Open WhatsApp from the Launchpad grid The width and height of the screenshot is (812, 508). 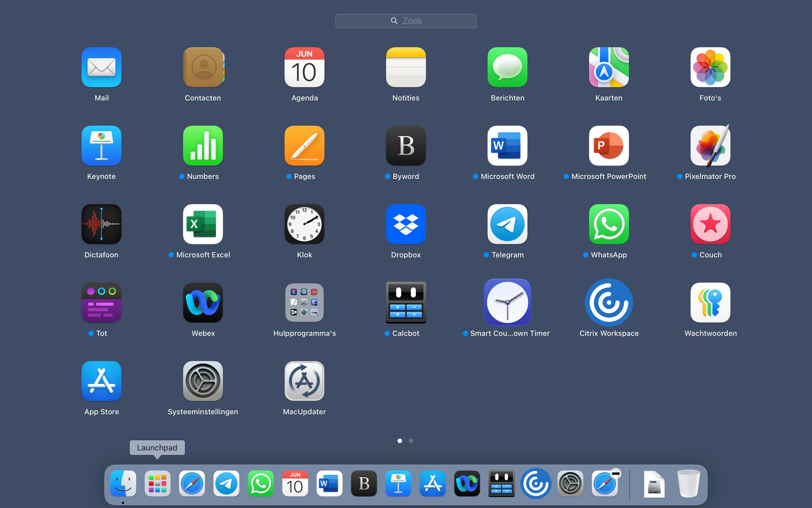609,224
